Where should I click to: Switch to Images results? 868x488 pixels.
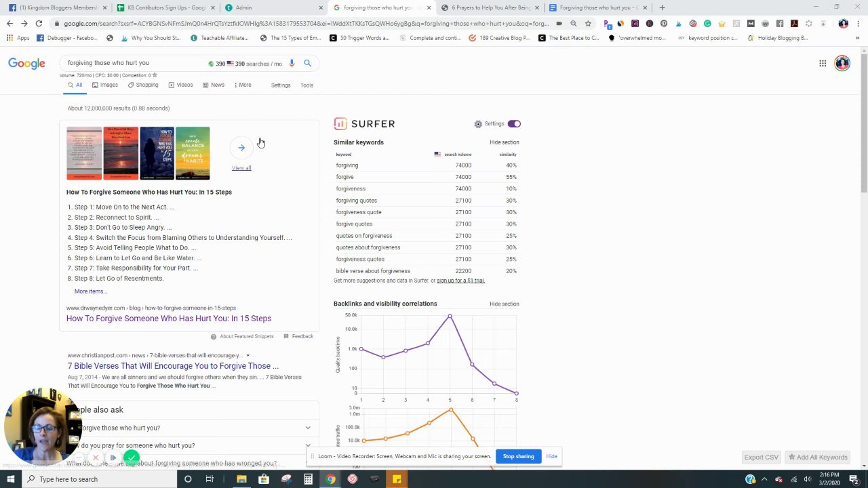(105, 85)
